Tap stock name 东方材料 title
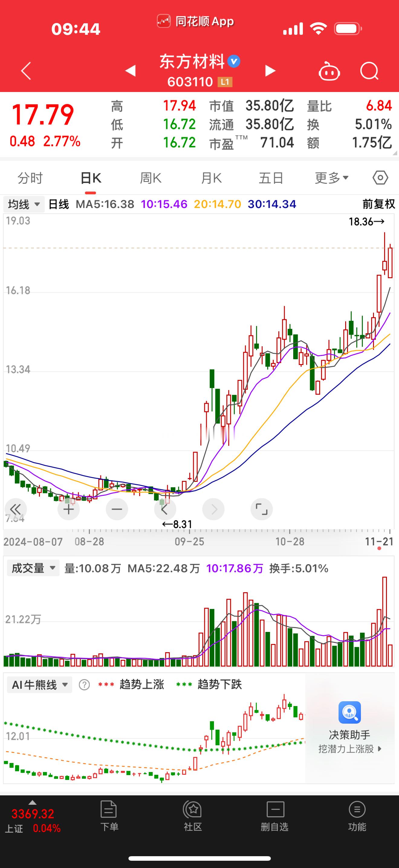This screenshot has height=868, width=399. point(192,62)
